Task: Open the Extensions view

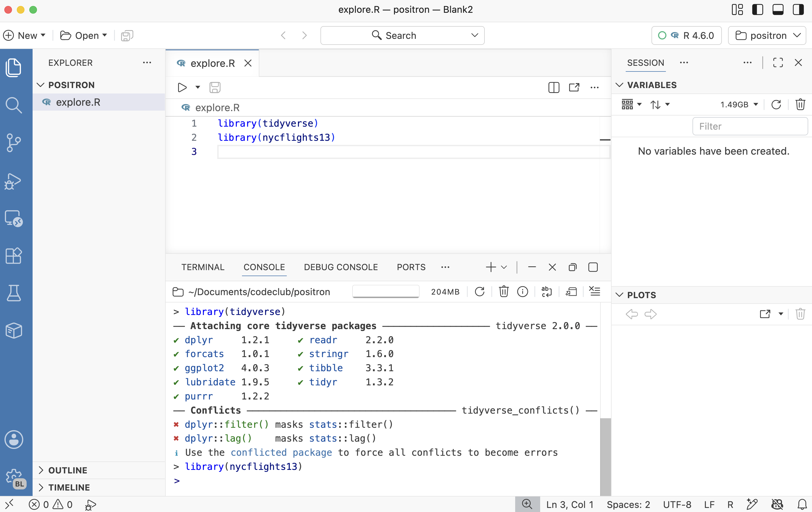Action: pos(14,255)
